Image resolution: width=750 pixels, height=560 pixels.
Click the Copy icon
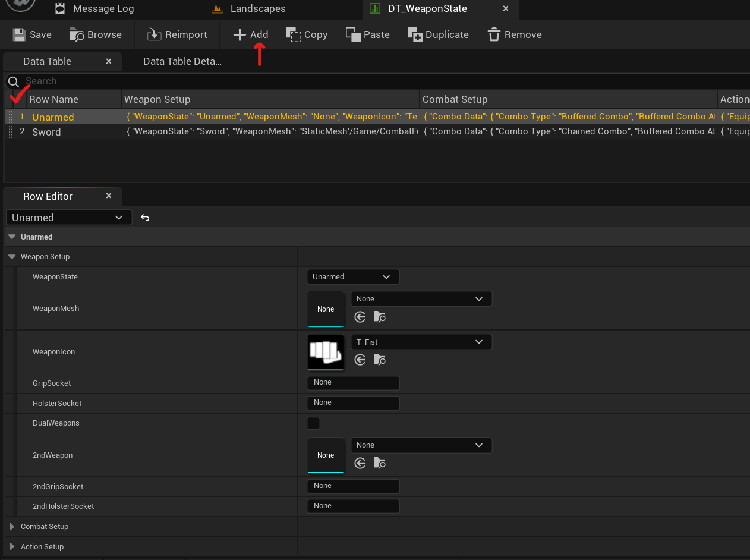pos(292,34)
